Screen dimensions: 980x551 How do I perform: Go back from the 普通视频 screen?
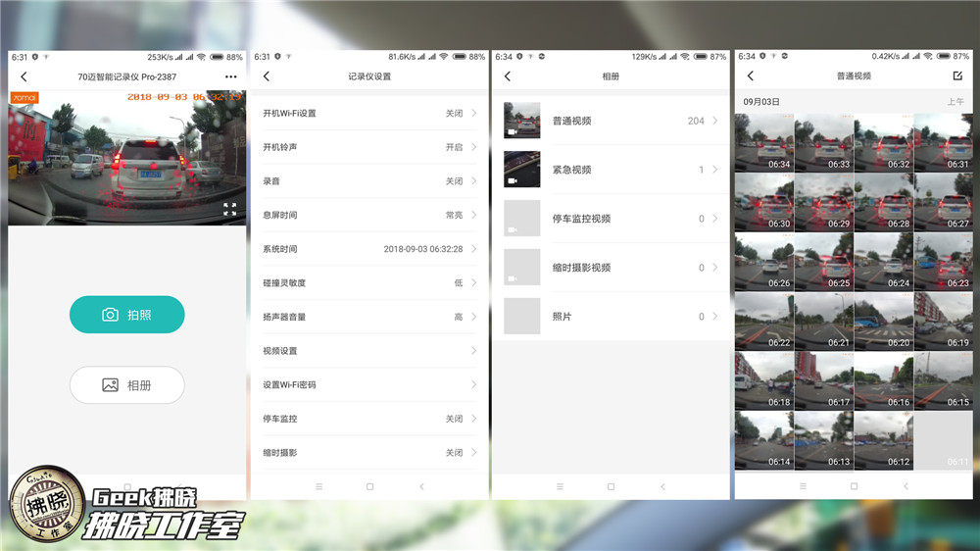751,76
